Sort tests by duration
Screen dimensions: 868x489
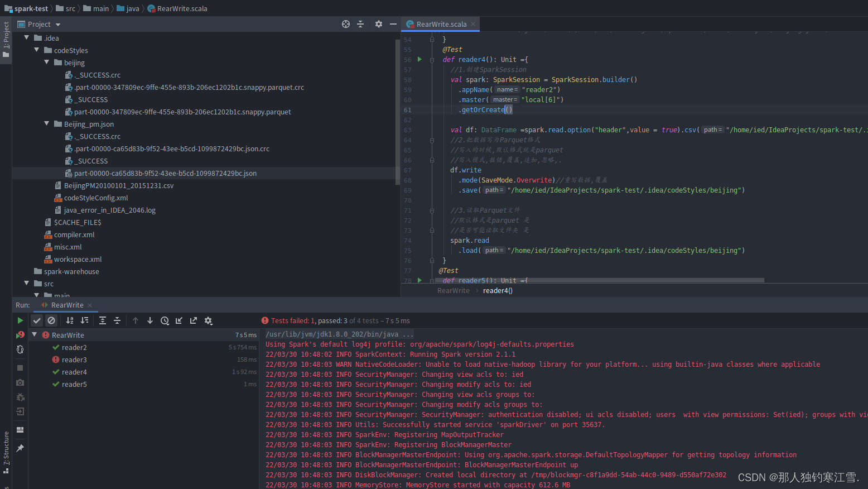[x=84, y=320]
